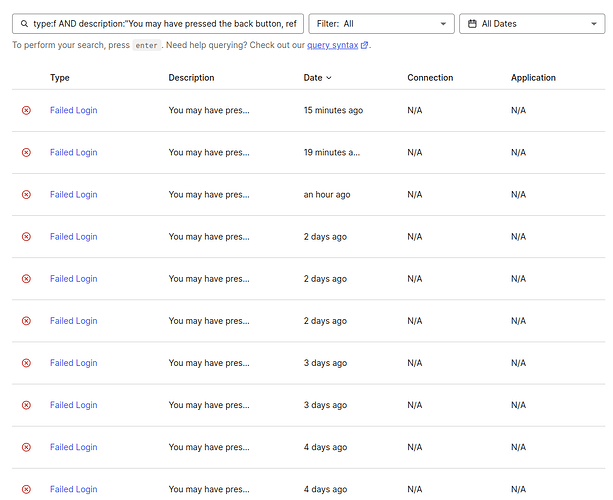Image resolution: width=613 pixels, height=500 pixels.
Task: Click the Connection column header
Action: (430, 78)
